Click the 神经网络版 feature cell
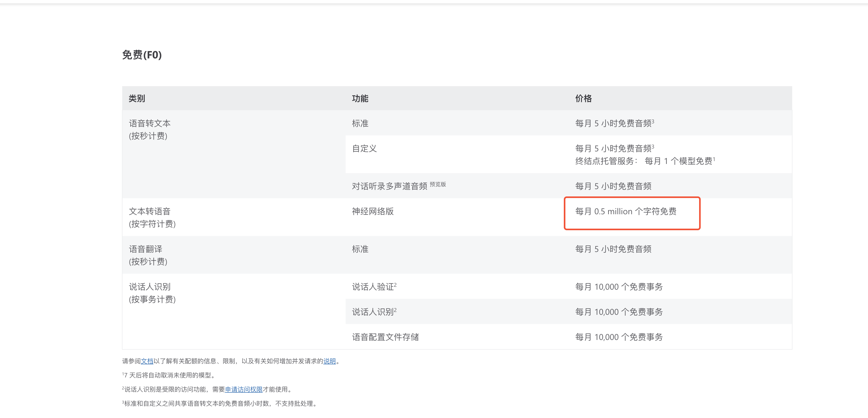Viewport: 868px width, 418px height. pos(457,217)
